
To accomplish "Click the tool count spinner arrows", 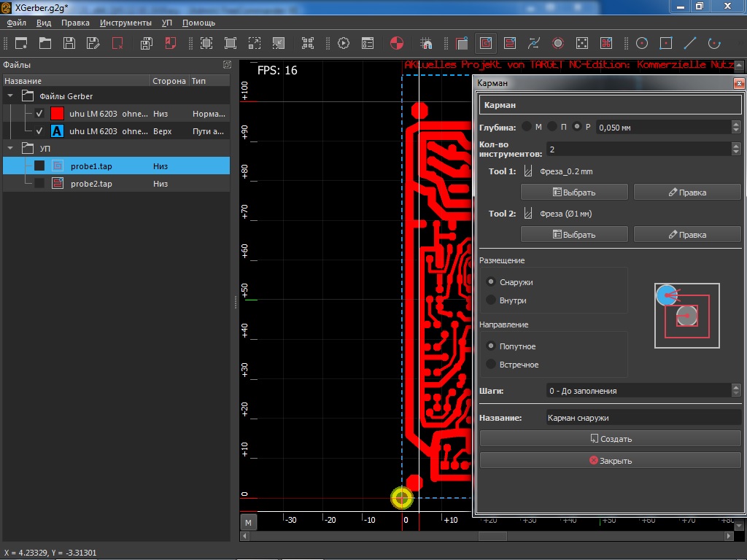I will coord(736,149).
